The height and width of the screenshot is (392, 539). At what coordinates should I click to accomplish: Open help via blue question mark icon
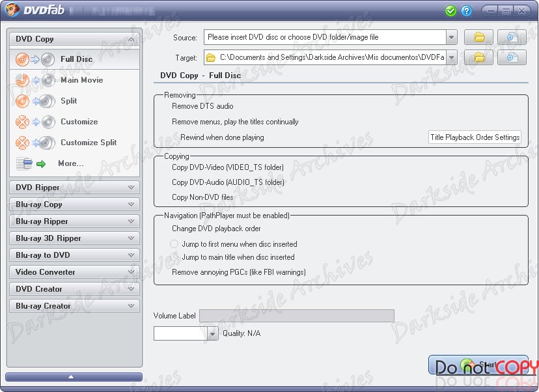pyautogui.click(x=467, y=11)
